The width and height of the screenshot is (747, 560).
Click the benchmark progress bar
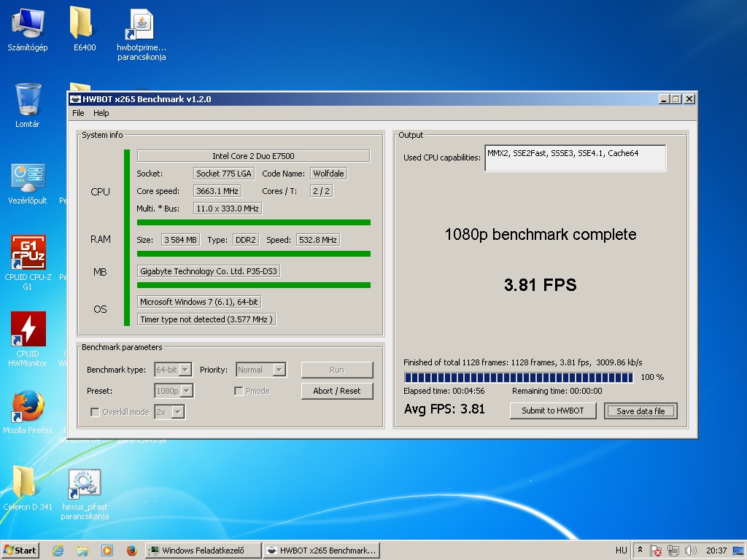coord(519,378)
